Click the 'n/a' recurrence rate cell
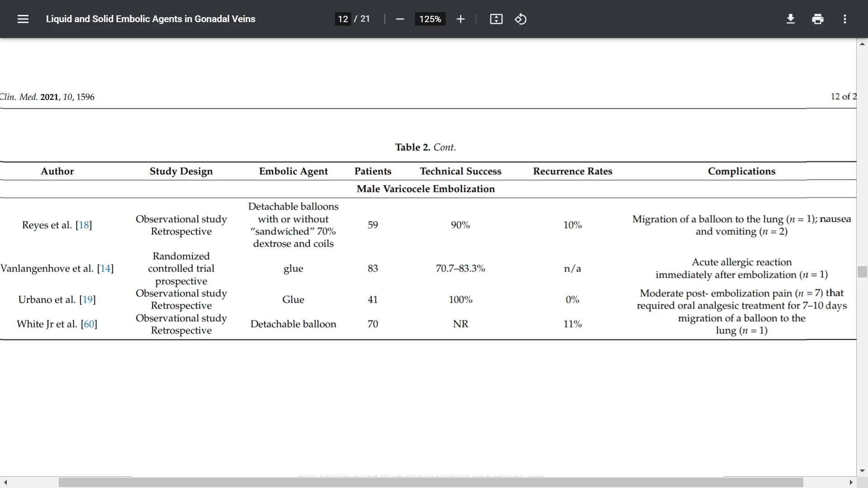The height and width of the screenshot is (488, 868). (x=573, y=268)
